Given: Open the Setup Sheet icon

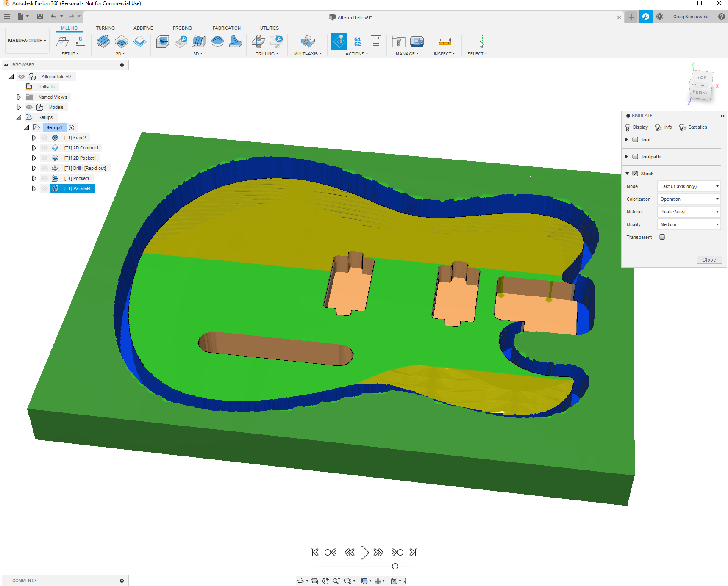Looking at the screenshot, I should pyautogui.click(x=376, y=41).
